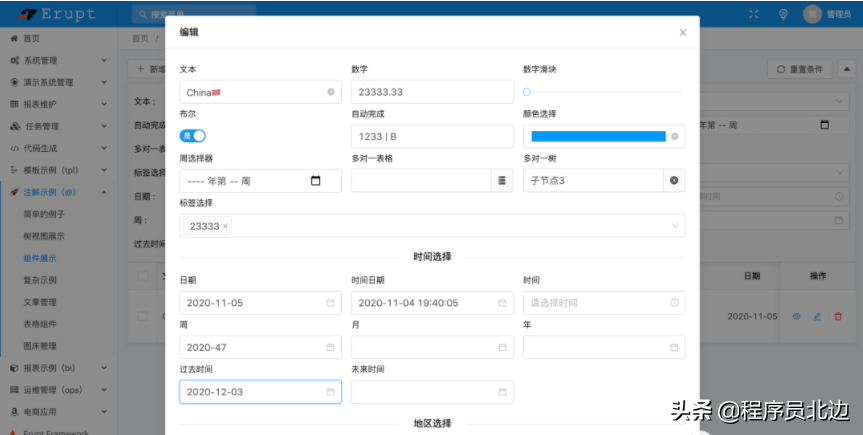Collapse the 注解示例 (@) menu
Image resolution: width=863 pixels, height=435 pixels.
[x=58, y=192]
